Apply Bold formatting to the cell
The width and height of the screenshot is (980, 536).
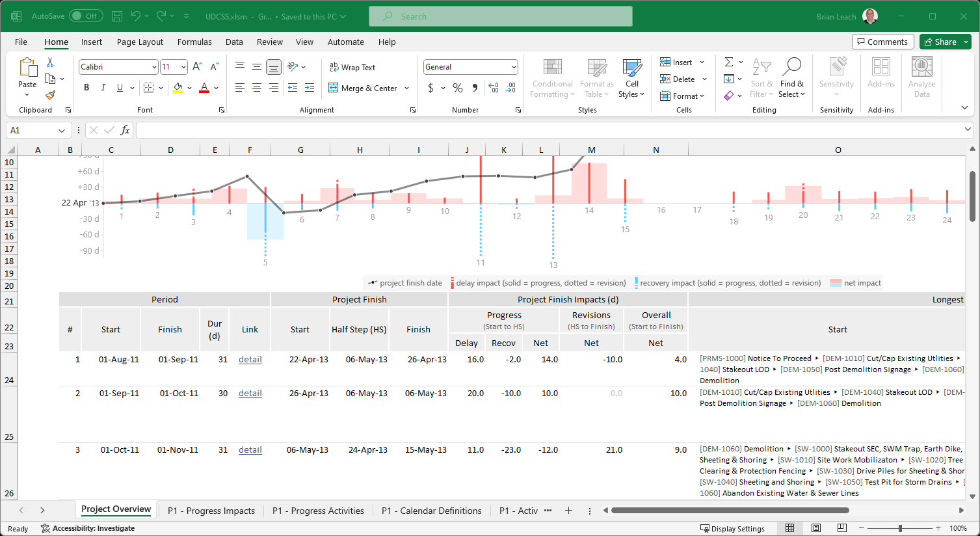[x=86, y=88]
